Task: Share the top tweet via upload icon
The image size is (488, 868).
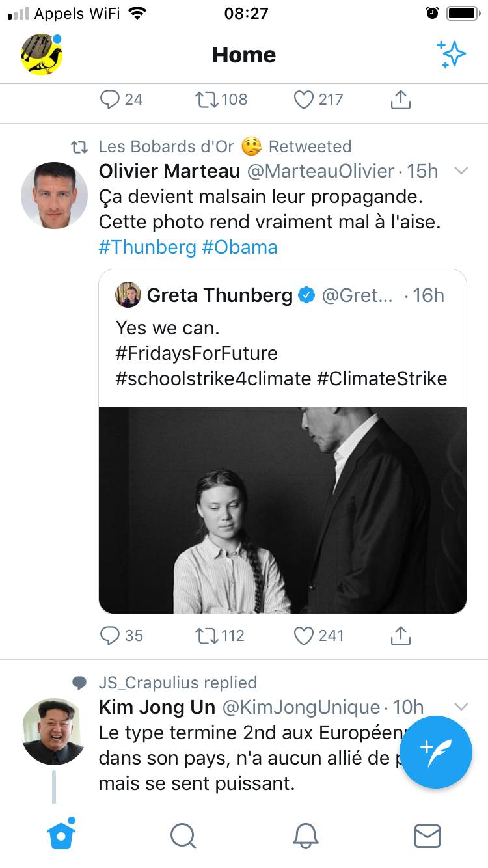Action: [x=401, y=100]
